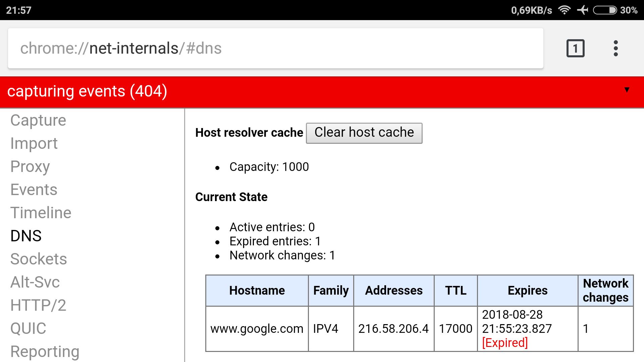Image resolution: width=644 pixels, height=362 pixels.
Task: Open the Proxy section
Action: tap(30, 167)
